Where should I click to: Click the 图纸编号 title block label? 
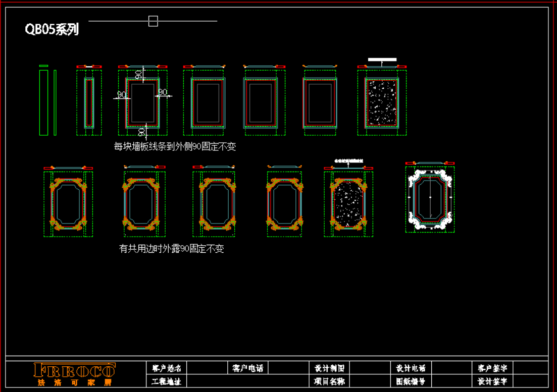[x=411, y=381]
